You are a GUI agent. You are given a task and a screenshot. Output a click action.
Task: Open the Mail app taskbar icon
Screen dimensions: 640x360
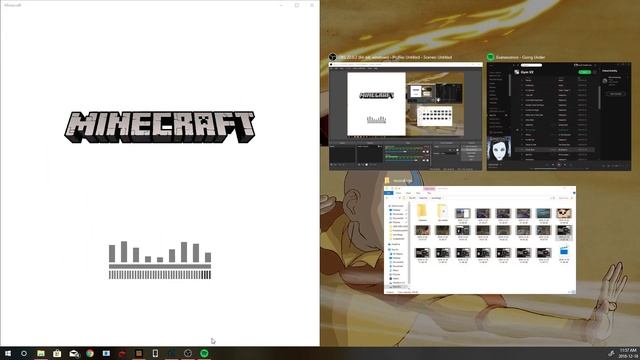pyautogui.click(x=74, y=353)
